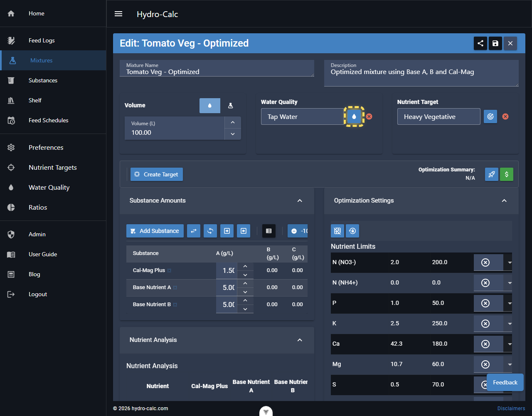Click the grid-off icon in Optimization Settings
Viewport: 532px width, 416px height.
pyautogui.click(x=337, y=230)
